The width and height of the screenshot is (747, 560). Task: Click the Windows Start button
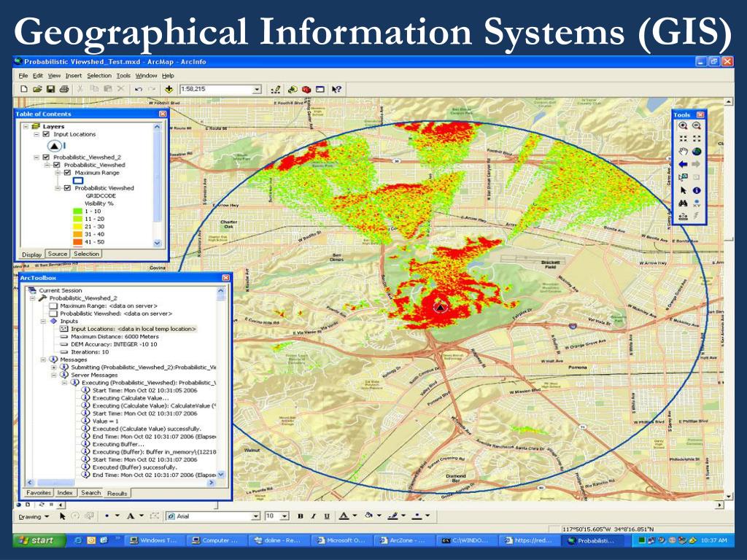coord(39,540)
